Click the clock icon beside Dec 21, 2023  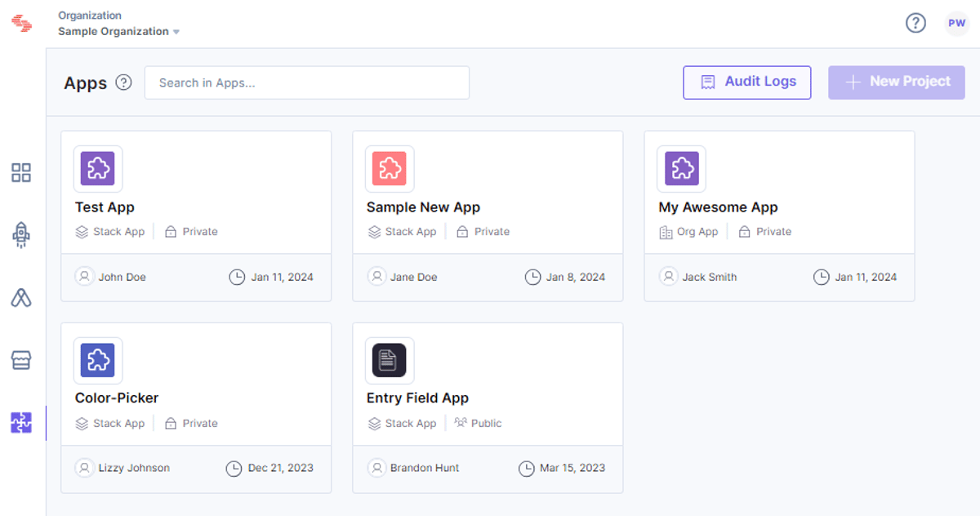point(234,468)
